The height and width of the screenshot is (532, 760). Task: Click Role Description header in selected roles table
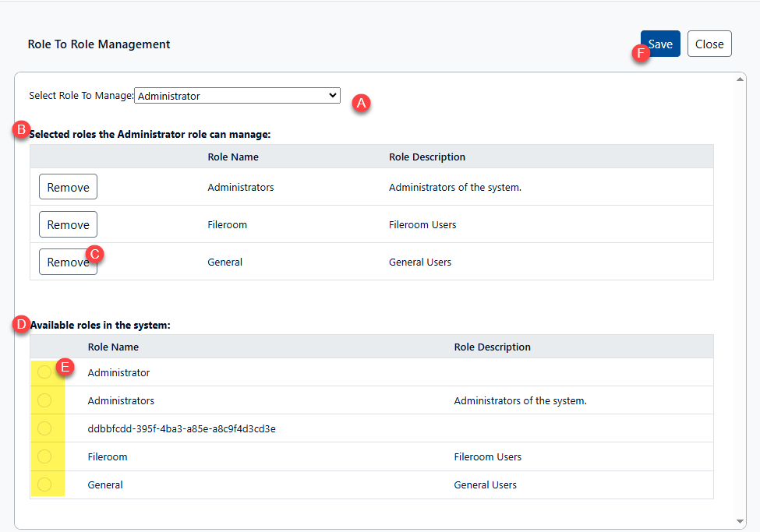pyautogui.click(x=426, y=157)
